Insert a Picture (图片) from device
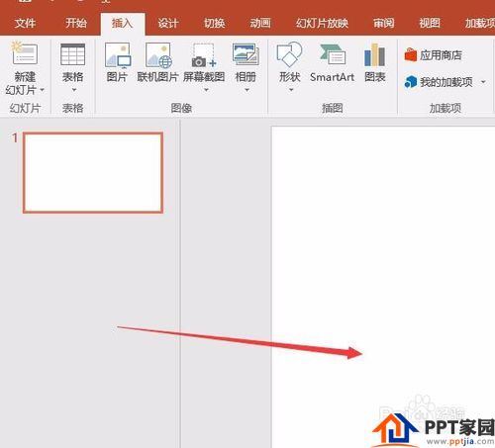The width and height of the screenshot is (495, 448). pos(117,62)
